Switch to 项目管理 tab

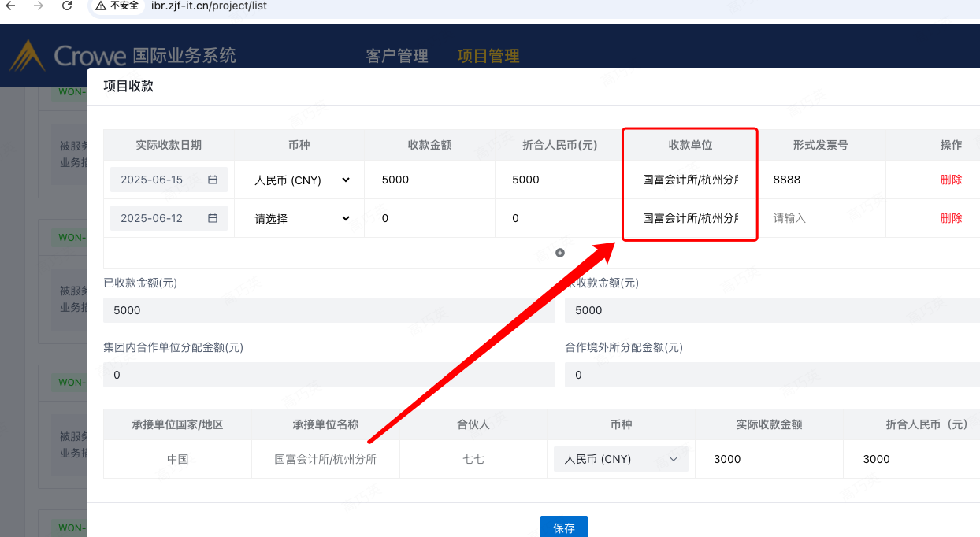point(488,56)
